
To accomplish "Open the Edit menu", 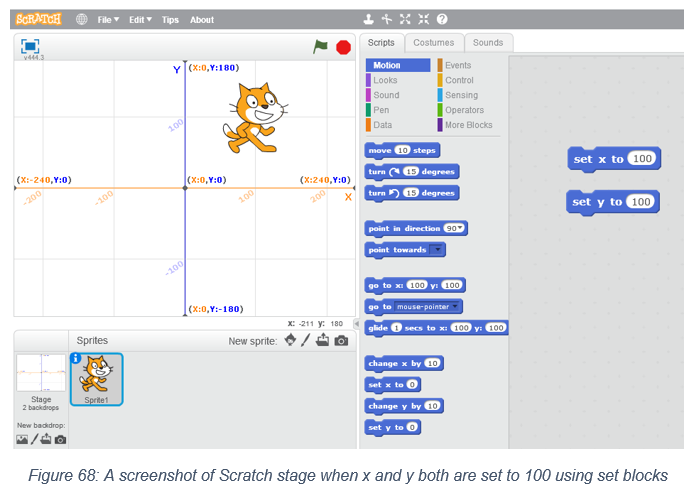I will [140, 20].
